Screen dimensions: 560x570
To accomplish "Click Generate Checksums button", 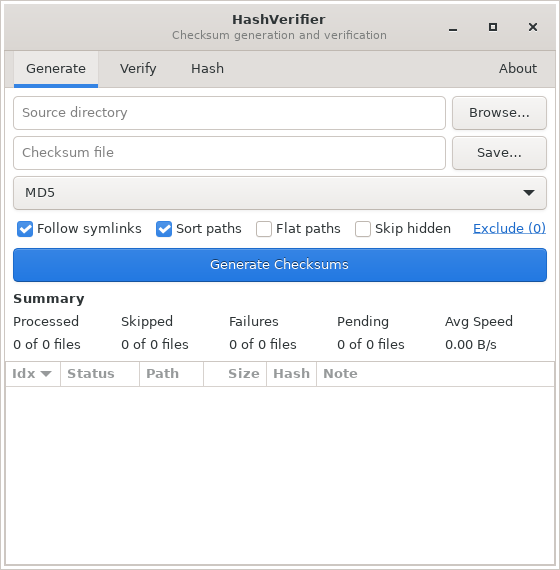I will 280,265.
